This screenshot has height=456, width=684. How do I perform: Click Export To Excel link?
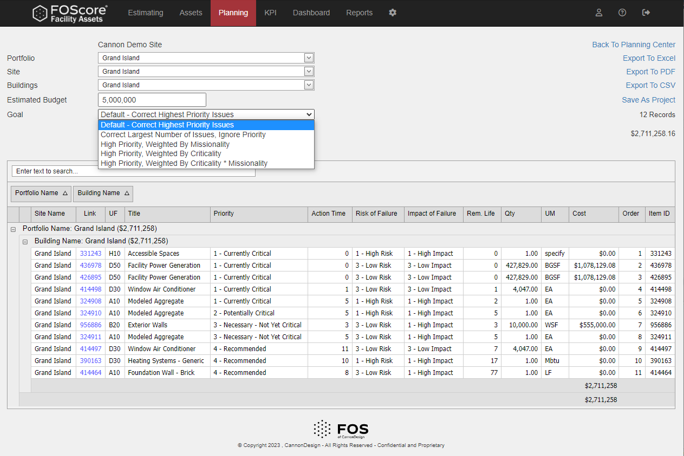coord(648,59)
